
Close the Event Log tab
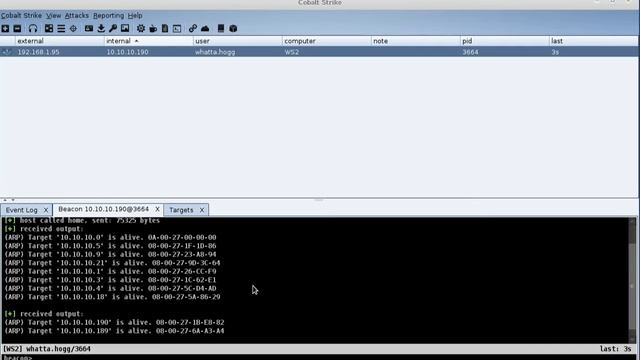click(x=46, y=210)
